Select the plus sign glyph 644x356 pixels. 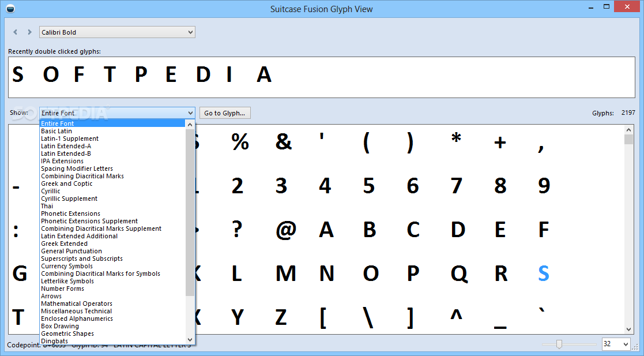[x=500, y=143]
